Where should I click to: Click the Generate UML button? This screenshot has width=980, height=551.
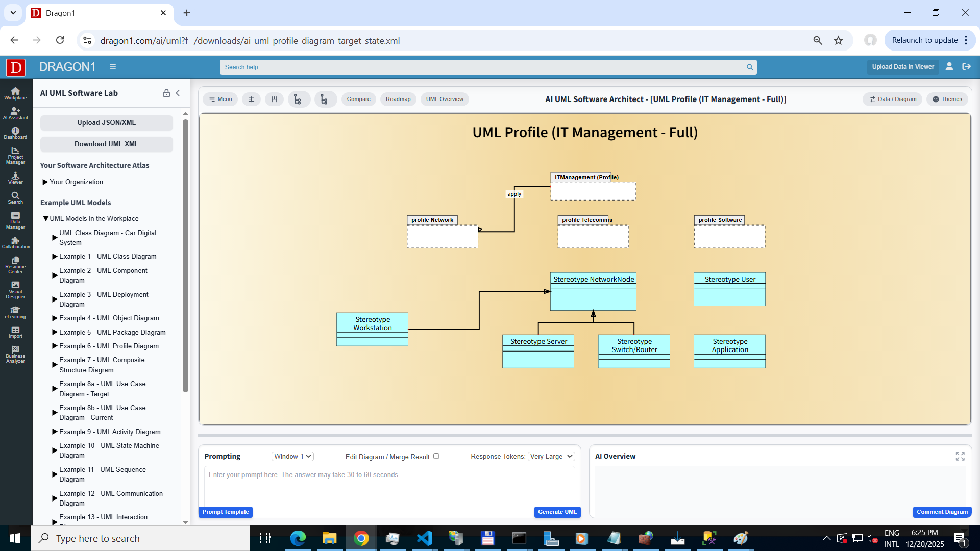pyautogui.click(x=557, y=512)
